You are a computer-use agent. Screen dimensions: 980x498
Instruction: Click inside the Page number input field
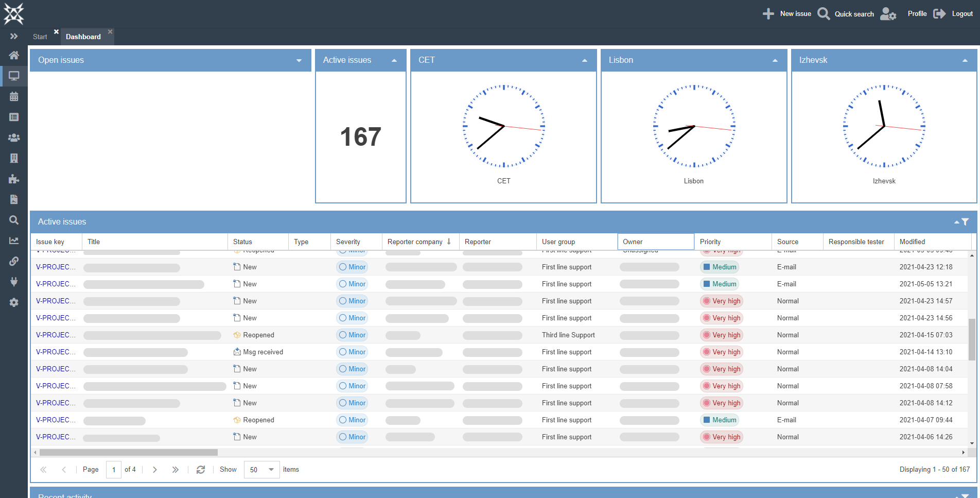tap(114, 469)
